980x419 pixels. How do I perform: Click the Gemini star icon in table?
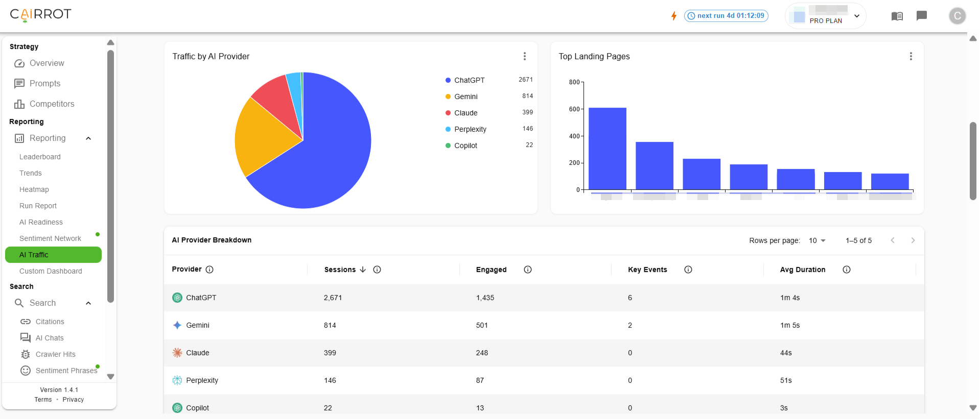pyautogui.click(x=177, y=325)
